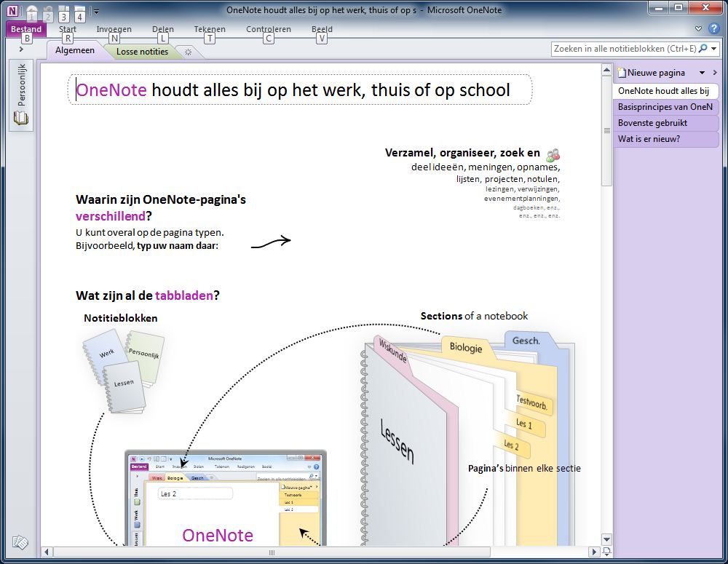Open Unfiled Notes icon at bottom of navigation bar
The width and height of the screenshot is (728, 564).
tap(20, 542)
